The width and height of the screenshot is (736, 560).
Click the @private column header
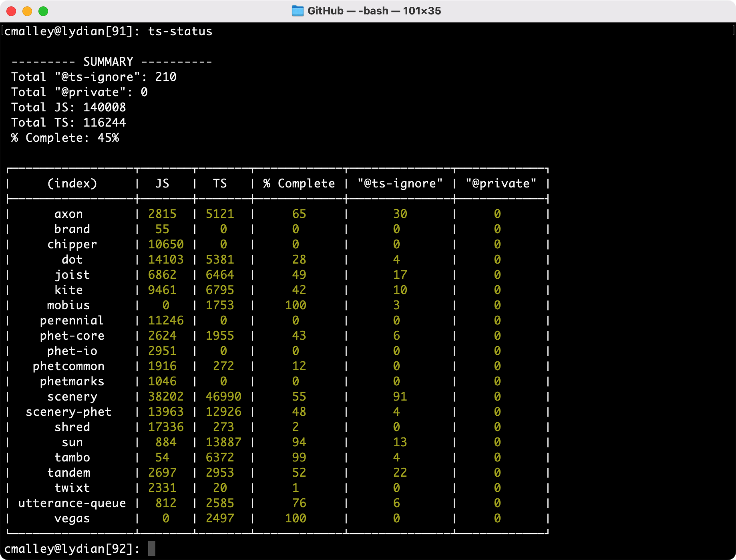[500, 183]
